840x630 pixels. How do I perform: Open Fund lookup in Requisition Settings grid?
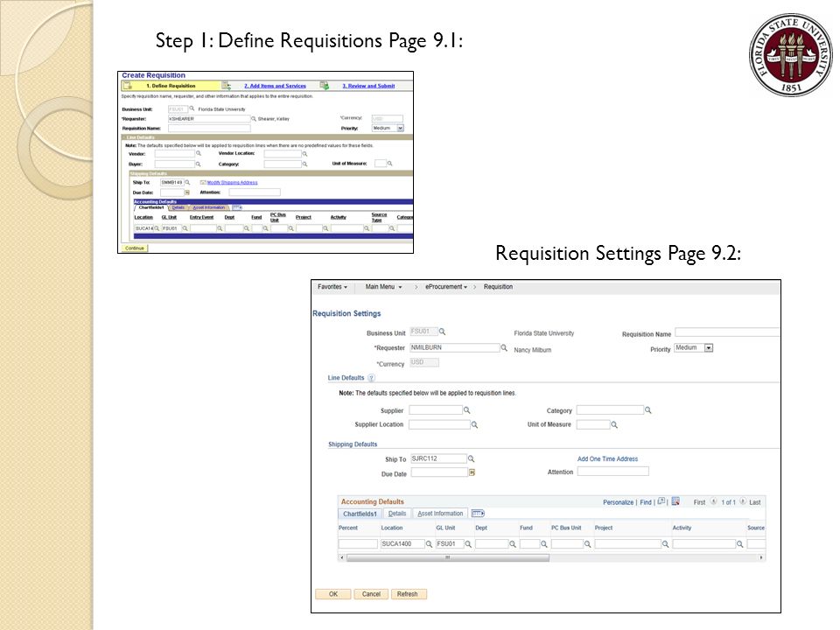click(543, 544)
